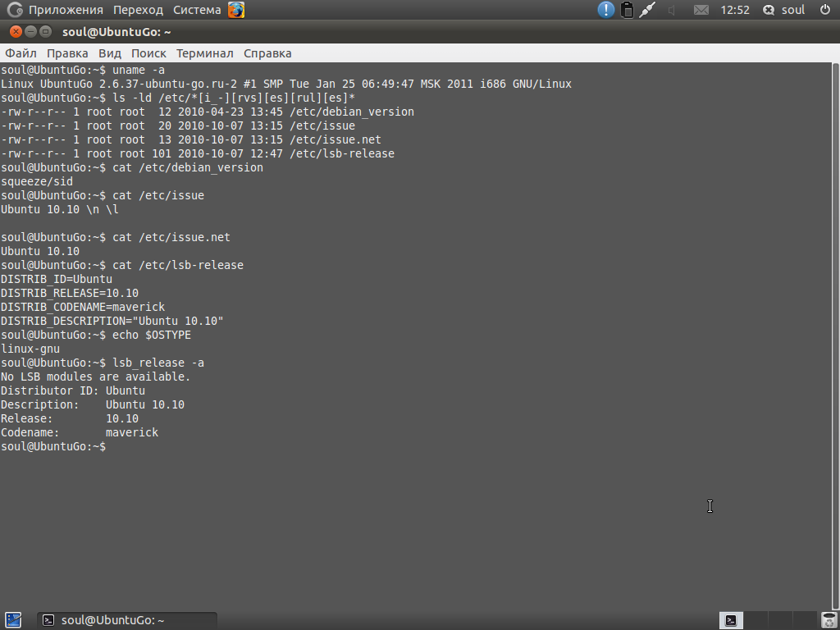The image size is (840, 630).
Task: Click the 'Ubuntu 10.10 \n \l' output line
Action: [59, 209]
